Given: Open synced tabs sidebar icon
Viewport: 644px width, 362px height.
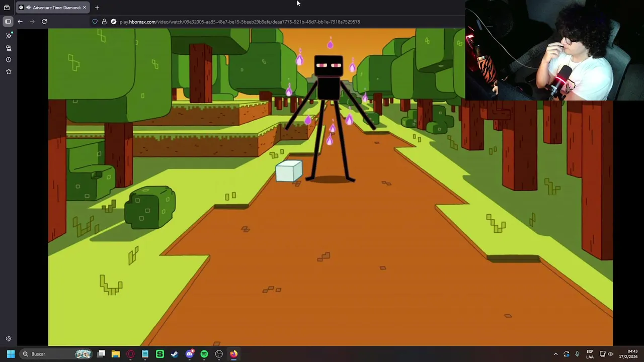Looking at the screenshot, I should coord(9,48).
